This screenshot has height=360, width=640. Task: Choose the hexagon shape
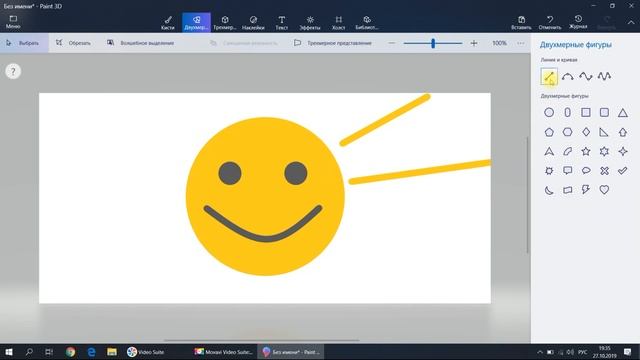click(x=567, y=132)
